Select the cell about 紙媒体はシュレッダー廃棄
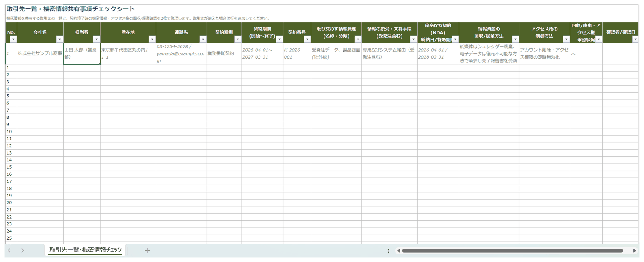 click(x=489, y=53)
